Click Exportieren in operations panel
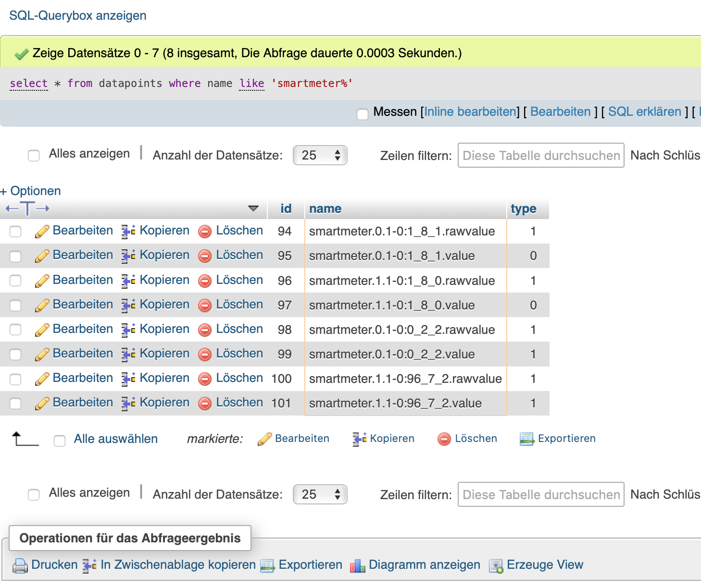This screenshot has height=588, width=701. [311, 565]
